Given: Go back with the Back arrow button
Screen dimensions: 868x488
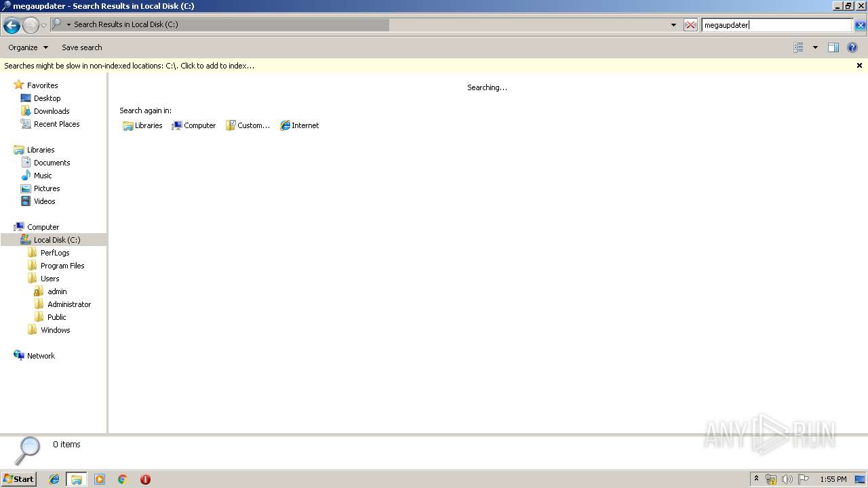Looking at the screenshot, I should point(12,26).
